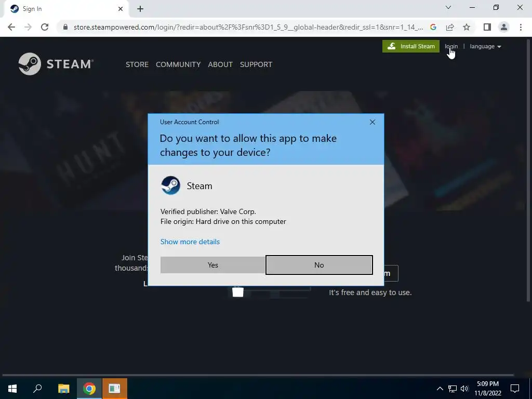Open Chrome three-dot menu
532x399 pixels.
(521, 27)
